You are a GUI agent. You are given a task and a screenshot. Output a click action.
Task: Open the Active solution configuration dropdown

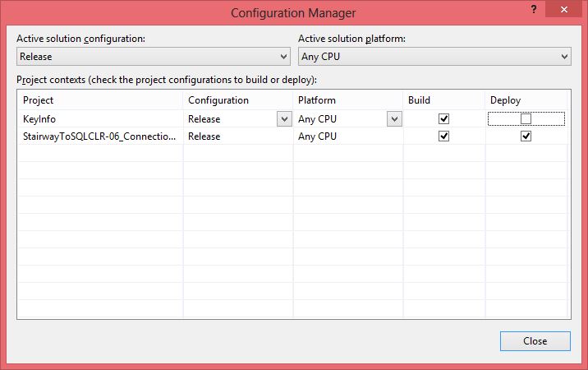click(154, 57)
